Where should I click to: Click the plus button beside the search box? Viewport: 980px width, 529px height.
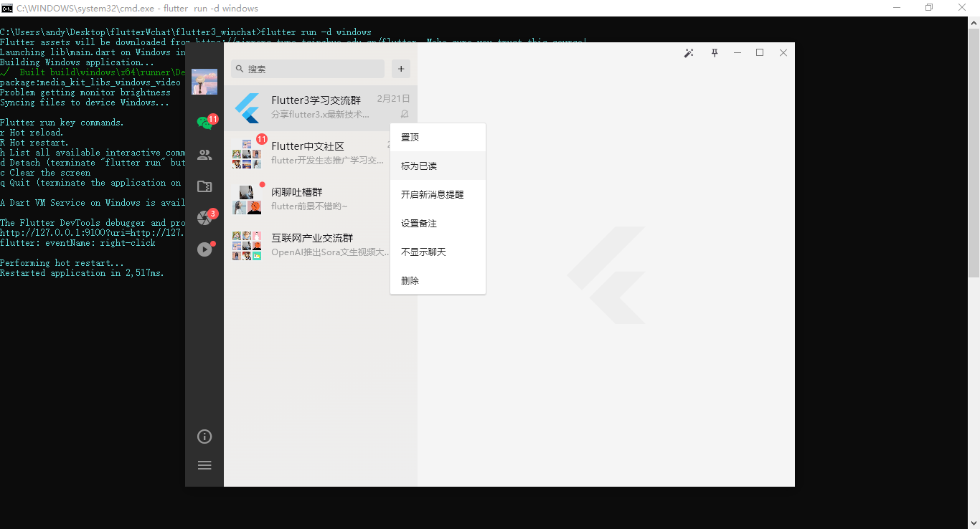click(401, 69)
